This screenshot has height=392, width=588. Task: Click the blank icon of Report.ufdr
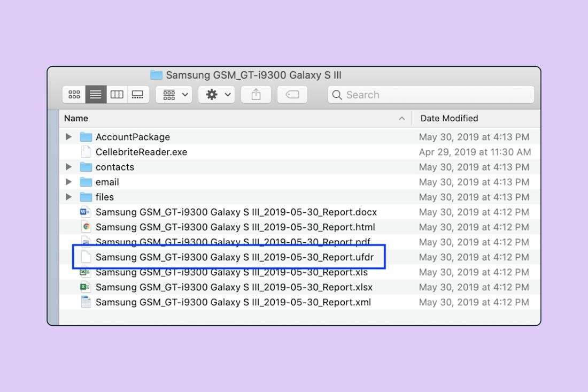coord(86,257)
